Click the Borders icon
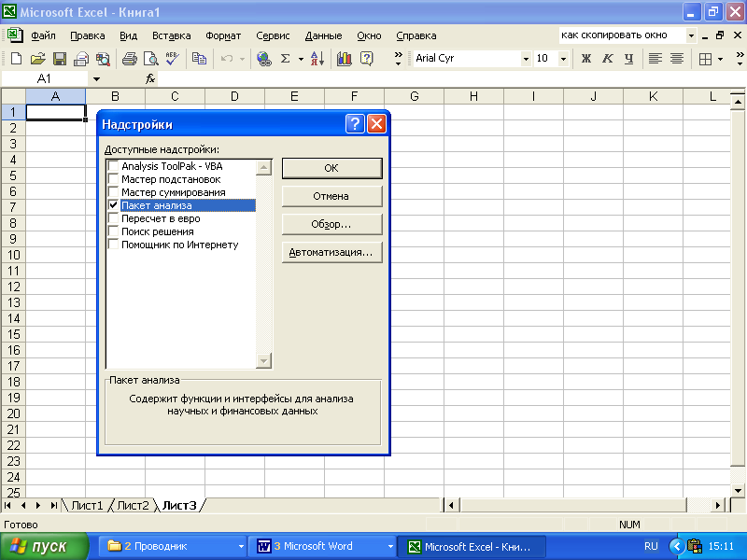Viewport: 747px width, 560px height. [x=705, y=59]
